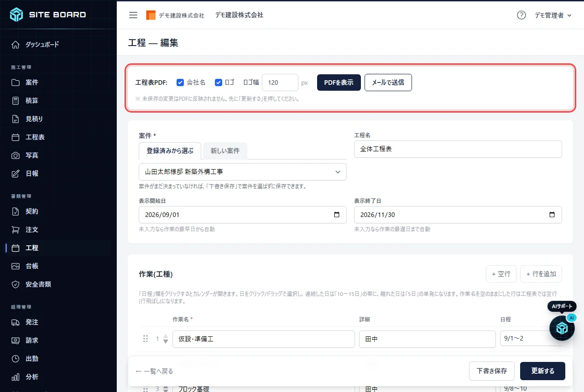The image size is (584, 392).
Task: Toggle the ロゴ checkbox
Action: point(219,83)
